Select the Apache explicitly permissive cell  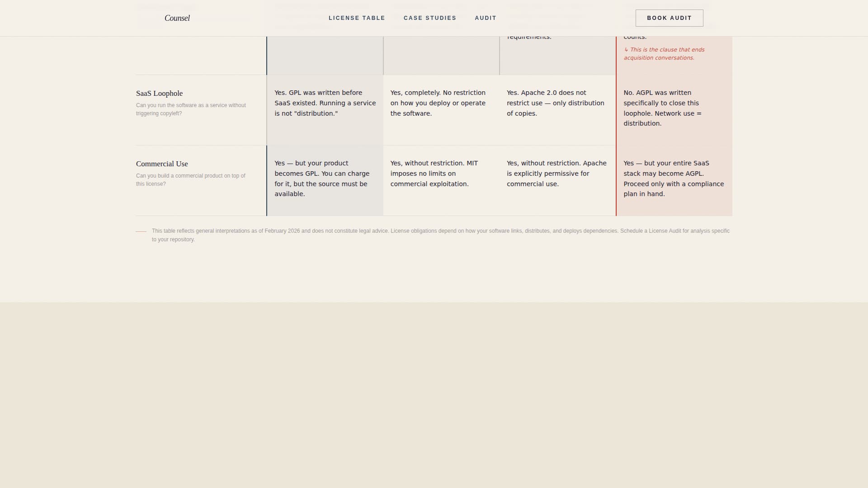557,174
